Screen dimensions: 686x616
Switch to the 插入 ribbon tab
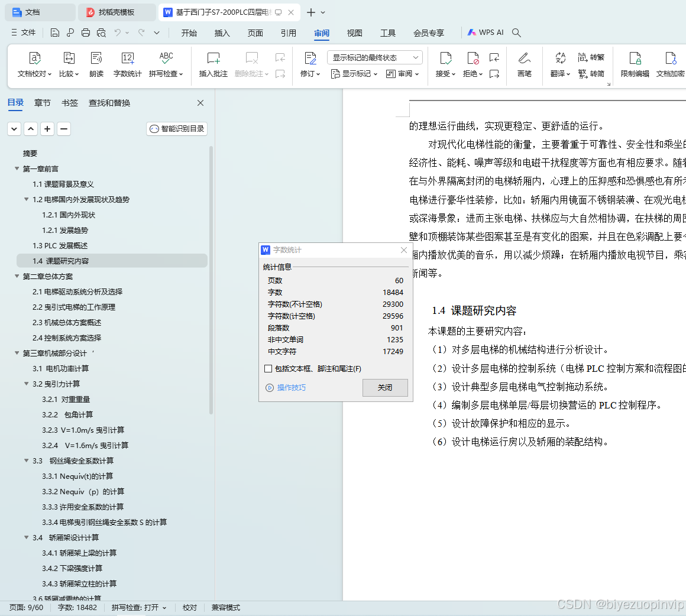pos(222,33)
